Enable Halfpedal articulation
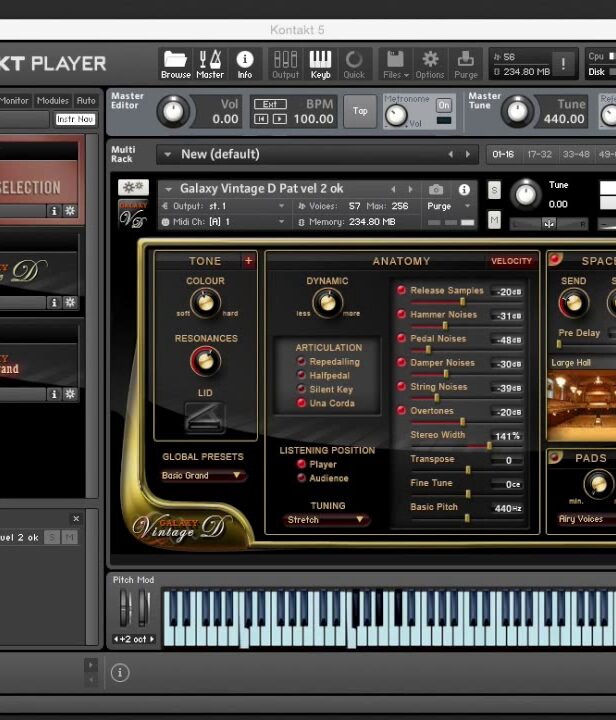 [302, 375]
